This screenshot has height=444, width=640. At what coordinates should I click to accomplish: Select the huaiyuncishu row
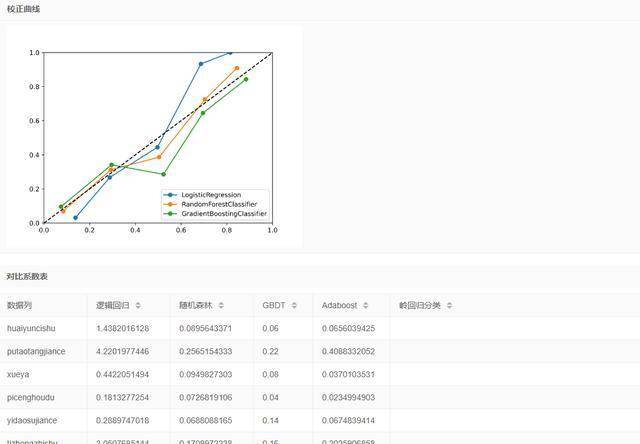[x=320, y=329]
